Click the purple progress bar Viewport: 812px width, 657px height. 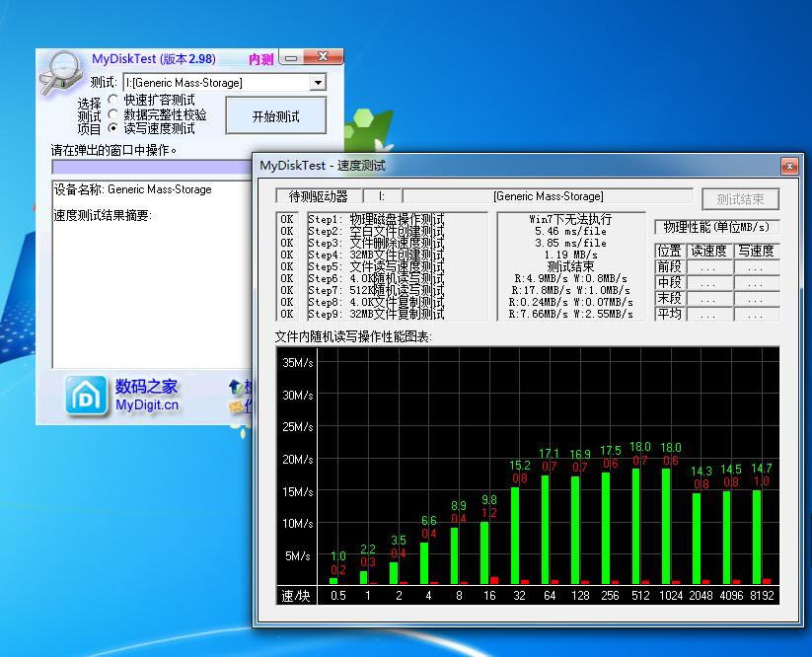148,168
